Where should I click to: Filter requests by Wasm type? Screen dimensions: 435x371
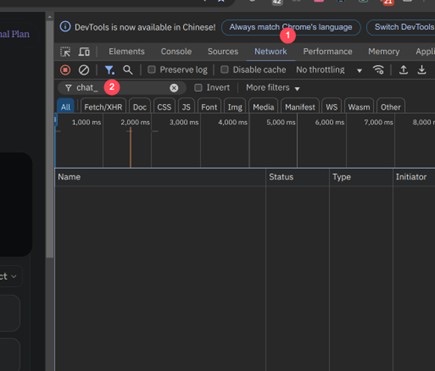[x=359, y=107]
